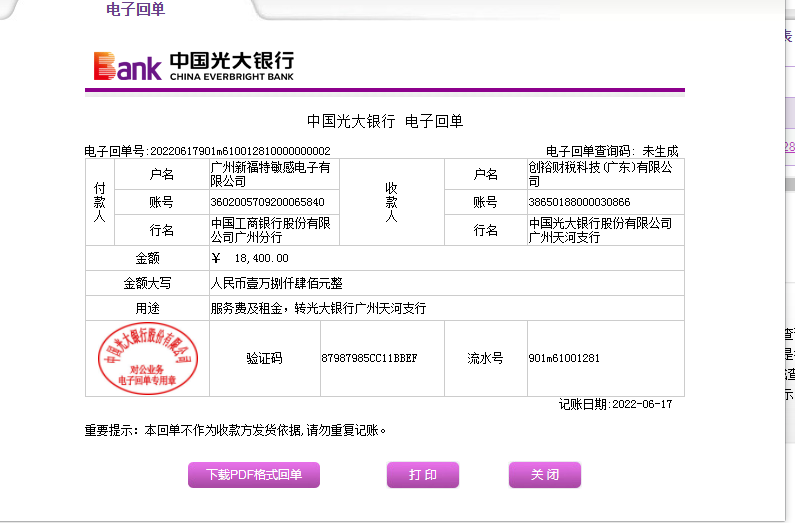Click the receipt title 中国光大银行 电子回单
The width and height of the screenshot is (795, 523).
[385, 121]
